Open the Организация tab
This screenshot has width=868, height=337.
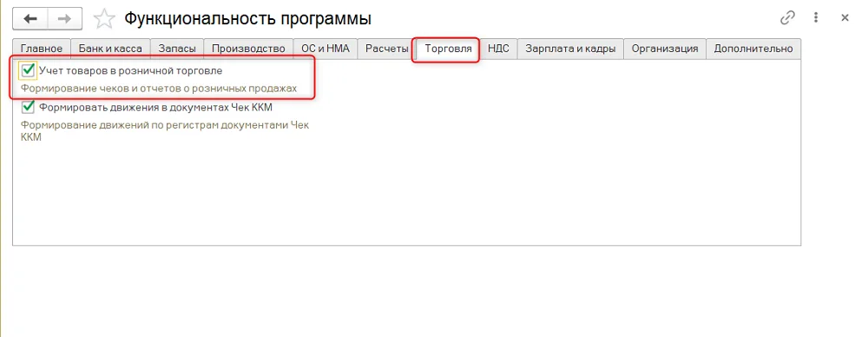coord(665,49)
